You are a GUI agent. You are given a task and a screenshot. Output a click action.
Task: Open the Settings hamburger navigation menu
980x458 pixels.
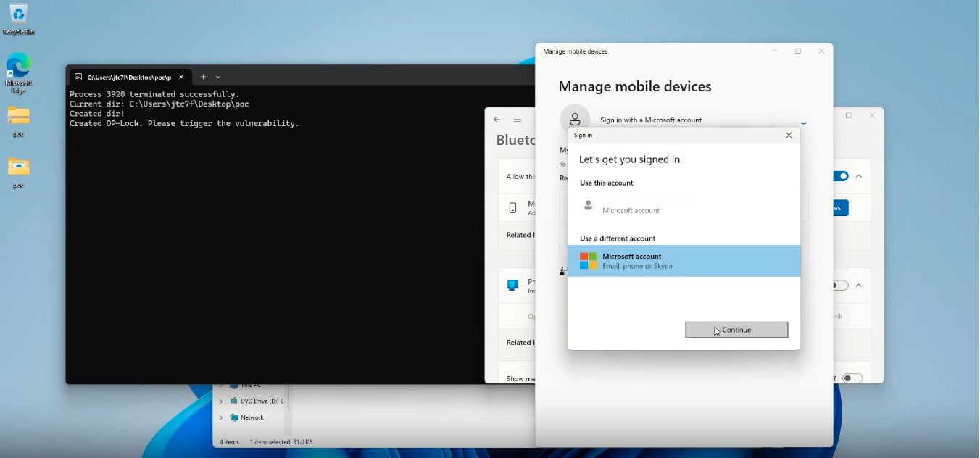pyautogui.click(x=518, y=120)
